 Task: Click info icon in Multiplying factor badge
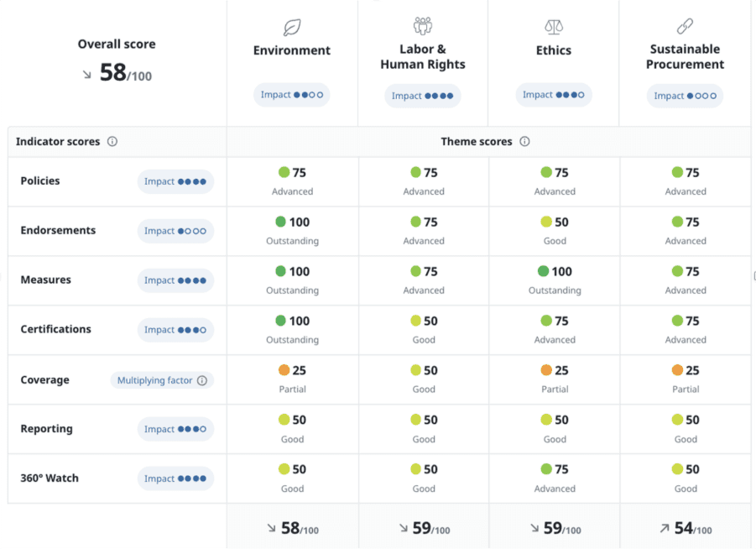(202, 380)
